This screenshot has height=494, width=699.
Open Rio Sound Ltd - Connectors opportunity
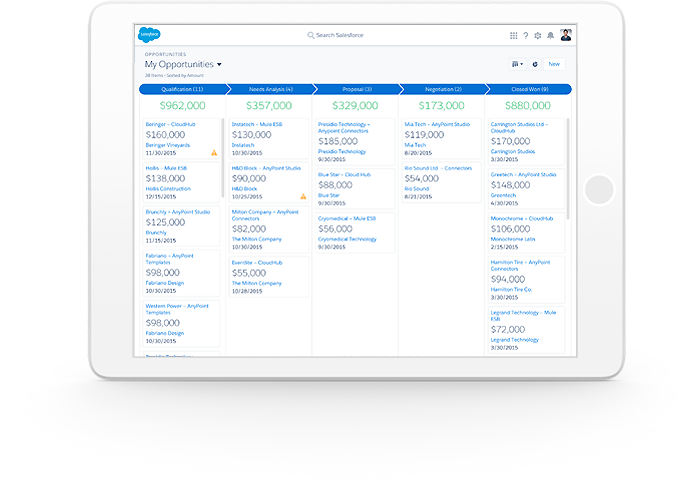point(438,168)
